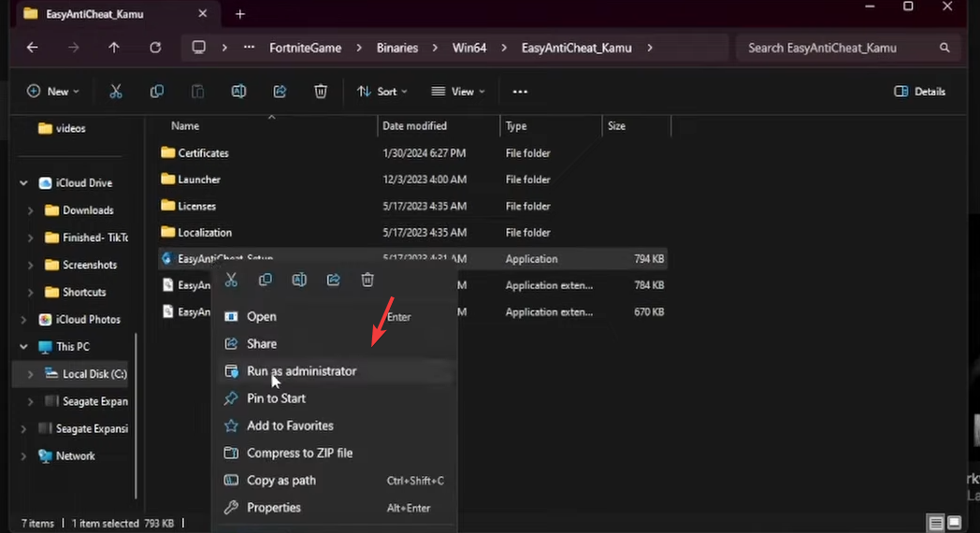
Task: Click the Copy icon in the toolbar
Action: click(157, 92)
